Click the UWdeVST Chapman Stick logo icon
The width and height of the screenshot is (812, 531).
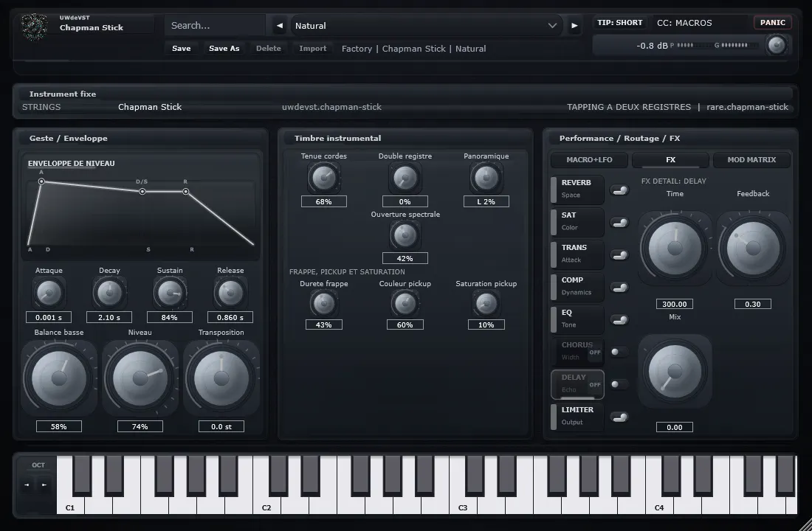click(35, 27)
